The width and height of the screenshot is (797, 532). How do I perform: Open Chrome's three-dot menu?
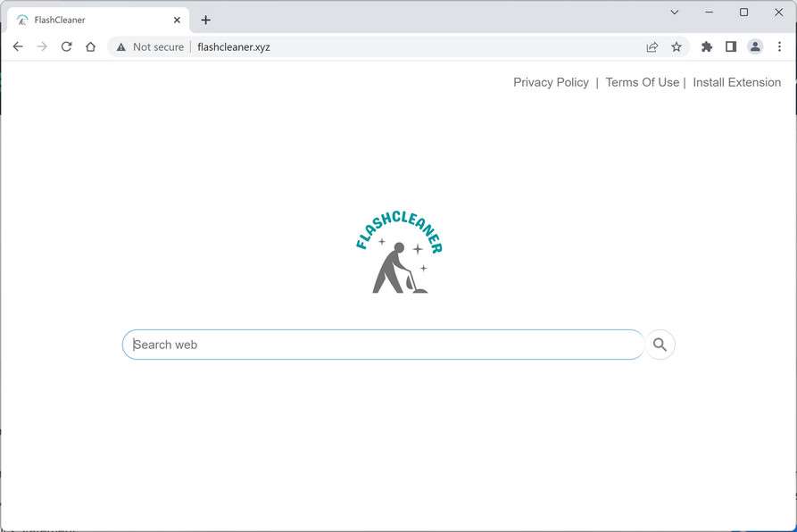779,46
